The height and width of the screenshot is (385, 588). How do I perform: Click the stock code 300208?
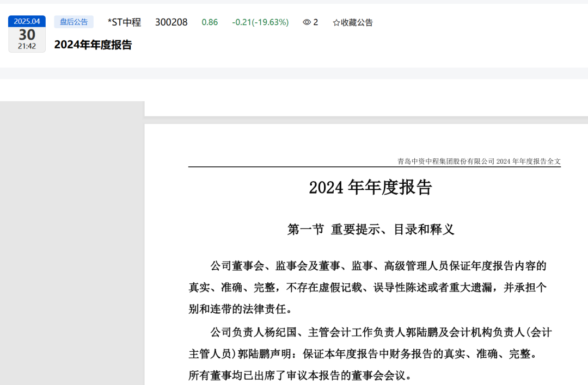[171, 22]
